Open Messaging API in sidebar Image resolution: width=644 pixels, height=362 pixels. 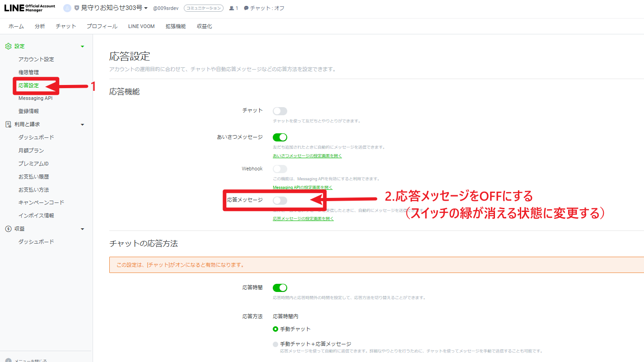tap(36, 98)
